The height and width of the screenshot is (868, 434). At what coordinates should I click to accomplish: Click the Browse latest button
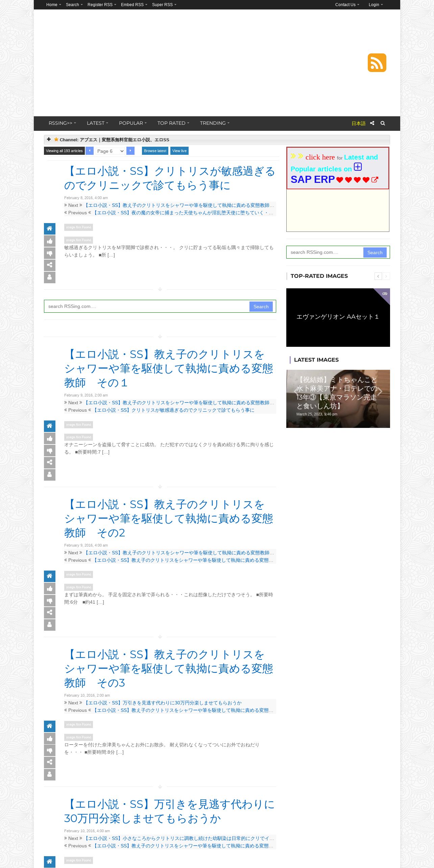coord(155,151)
